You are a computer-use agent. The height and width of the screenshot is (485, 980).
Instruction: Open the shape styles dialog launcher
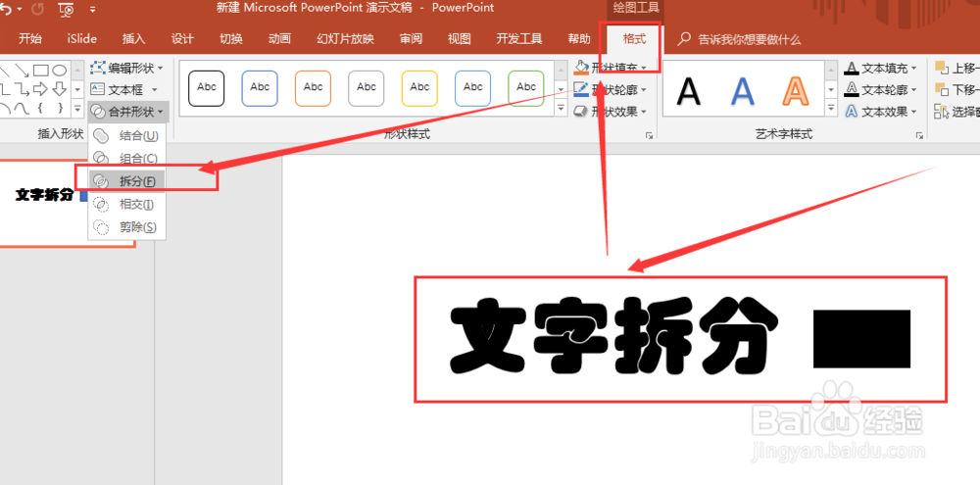[x=650, y=135]
